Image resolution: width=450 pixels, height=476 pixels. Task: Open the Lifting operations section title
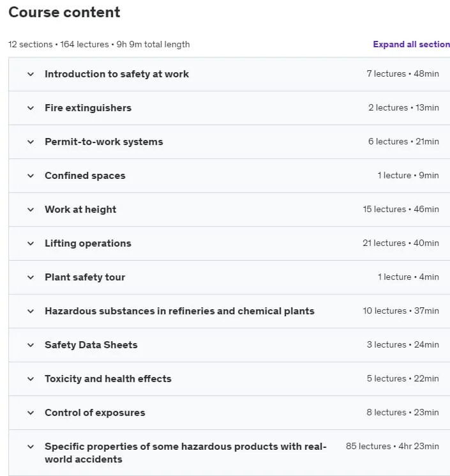[x=88, y=243]
